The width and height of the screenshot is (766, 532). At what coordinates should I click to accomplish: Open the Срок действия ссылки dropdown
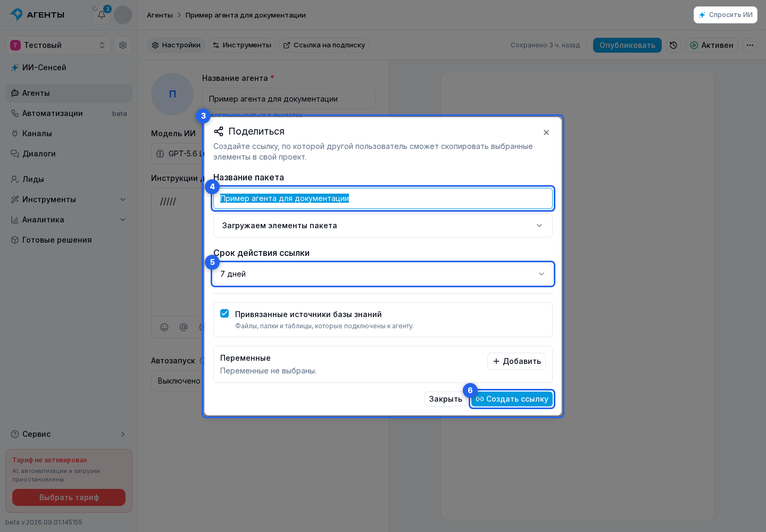[383, 274]
